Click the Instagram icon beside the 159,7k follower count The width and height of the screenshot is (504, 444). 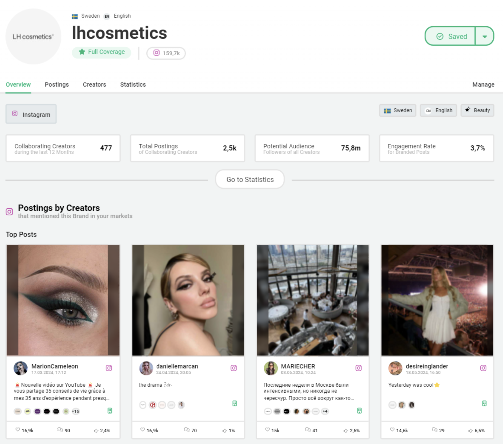156,53
